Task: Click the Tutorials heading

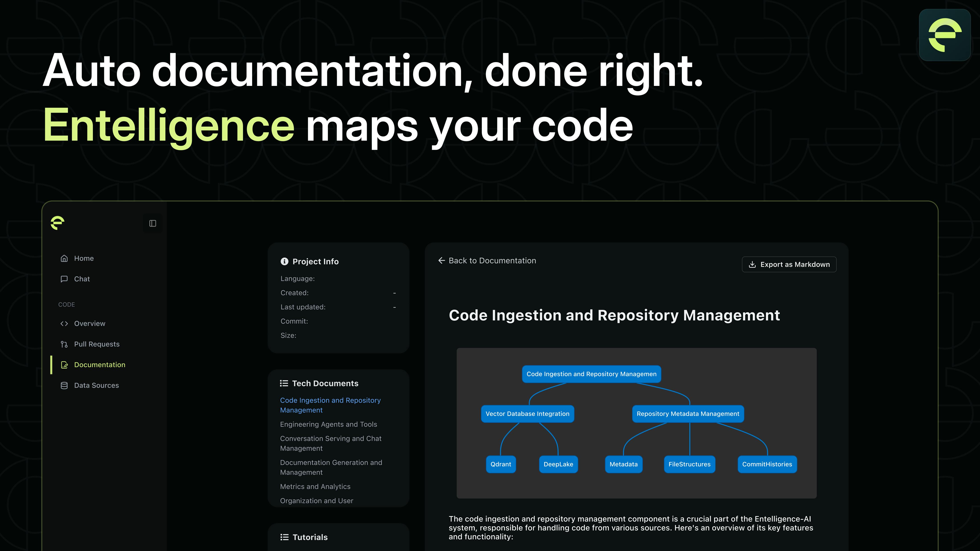Action: pos(310,537)
